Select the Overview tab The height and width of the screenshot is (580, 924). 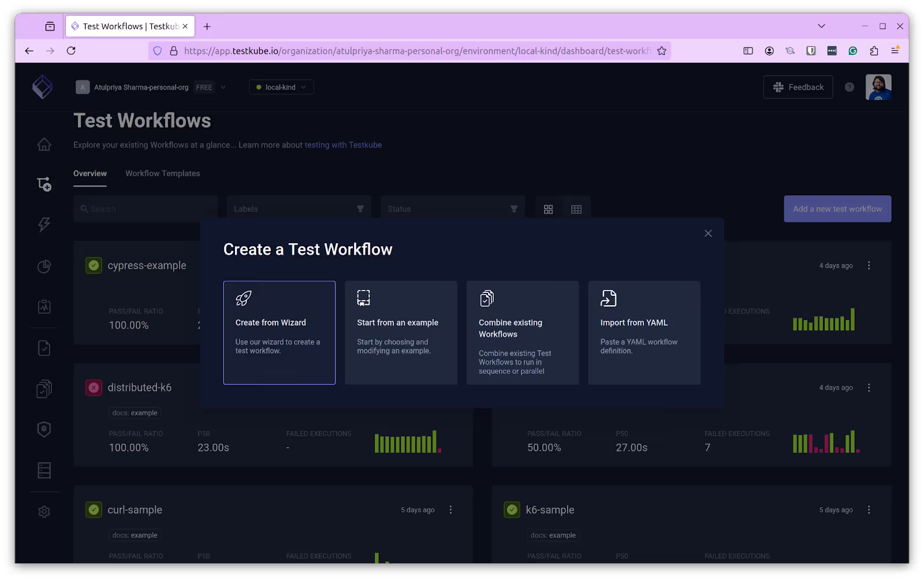pos(90,173)
